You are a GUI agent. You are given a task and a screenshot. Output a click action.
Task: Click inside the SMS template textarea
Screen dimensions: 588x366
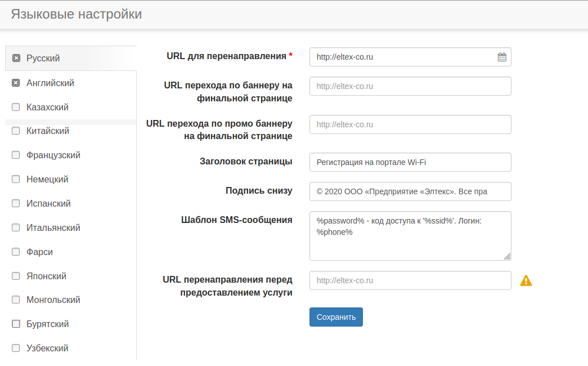[410, 236]
